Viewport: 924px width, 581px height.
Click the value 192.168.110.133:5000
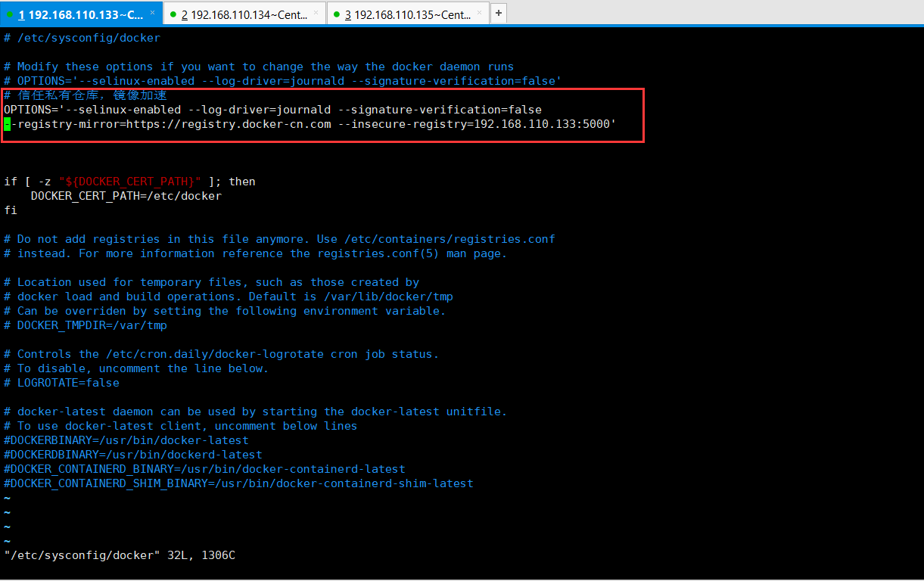pos(542,124)
